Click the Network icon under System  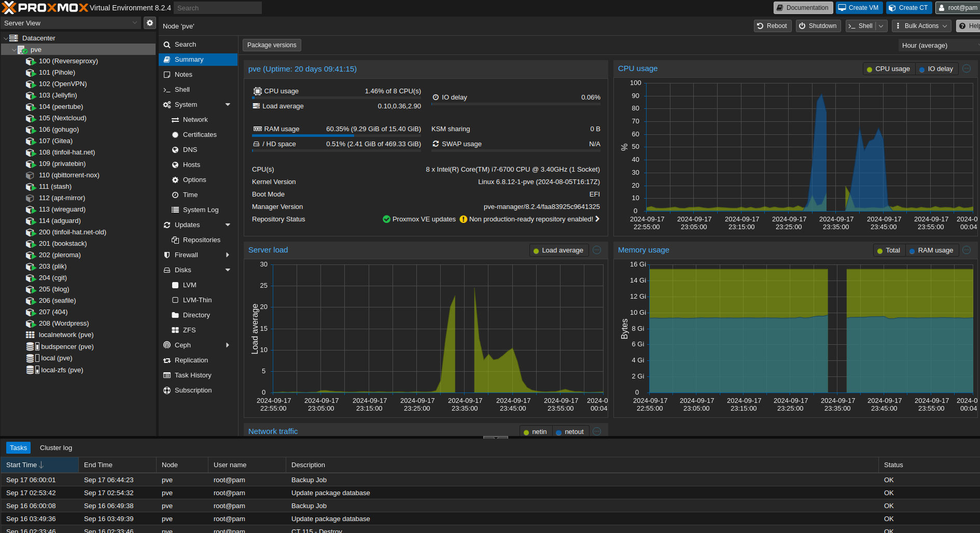(175, 120)
